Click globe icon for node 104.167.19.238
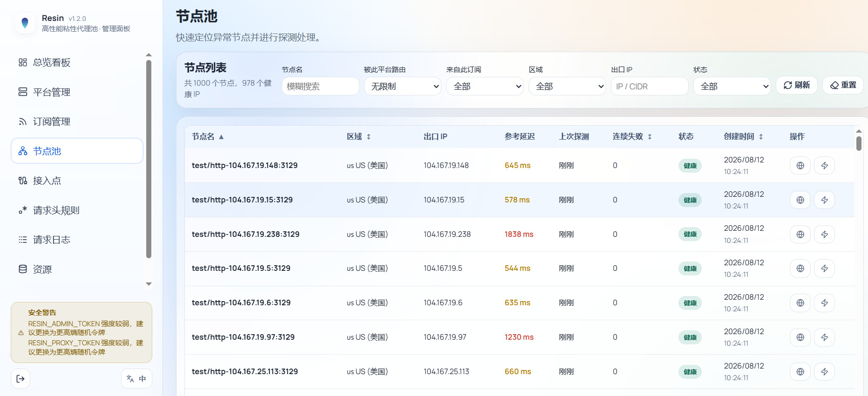The height and width of the screenshot is (396, 868). tap(800, 235)
